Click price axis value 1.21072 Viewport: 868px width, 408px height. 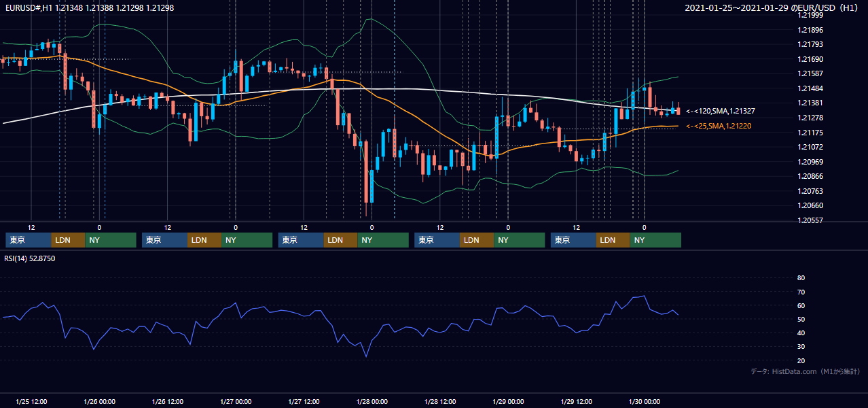point(811,147)
